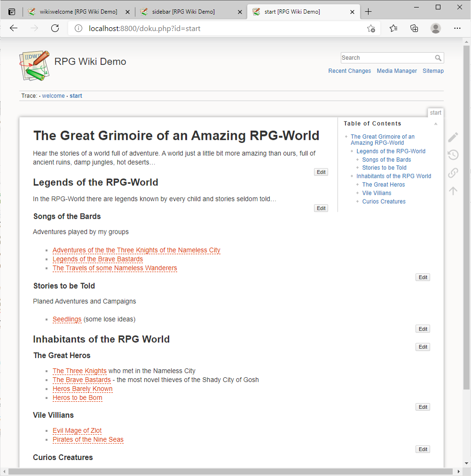Open Recent Changes link
The width and height of the screenshot is (471, 476).
(349, 71)
